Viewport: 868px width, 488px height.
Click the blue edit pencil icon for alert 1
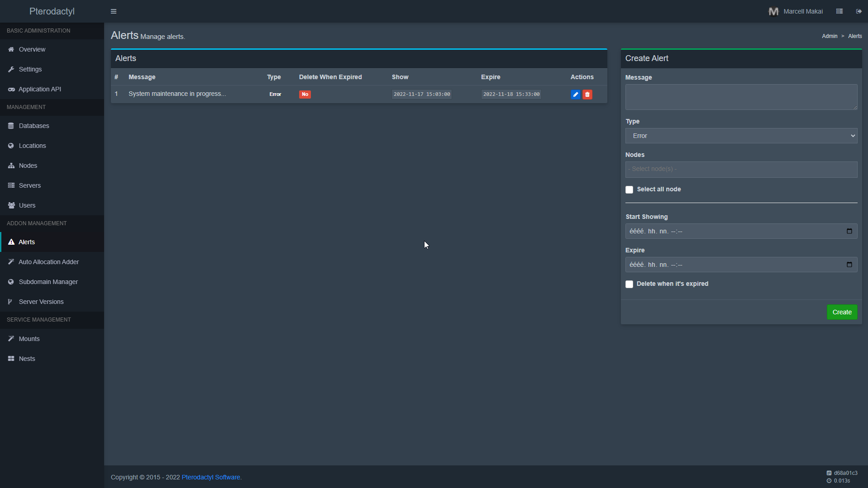click(x=575, y=95)
